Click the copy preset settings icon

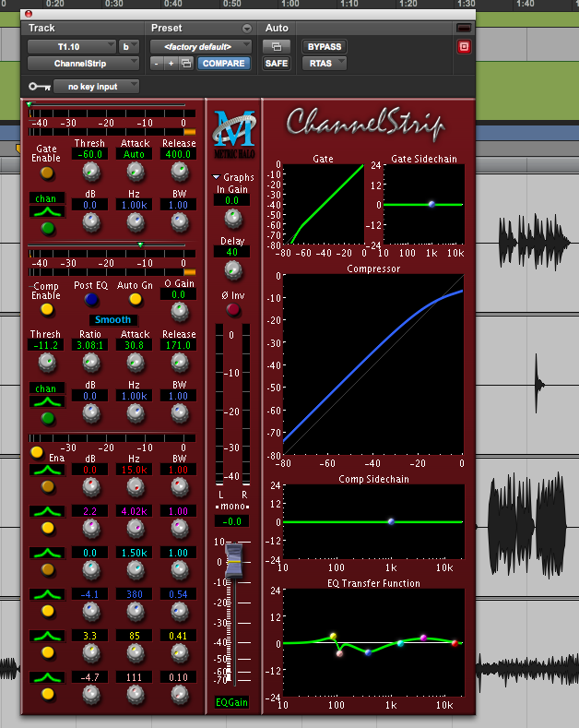coord(186,64)
